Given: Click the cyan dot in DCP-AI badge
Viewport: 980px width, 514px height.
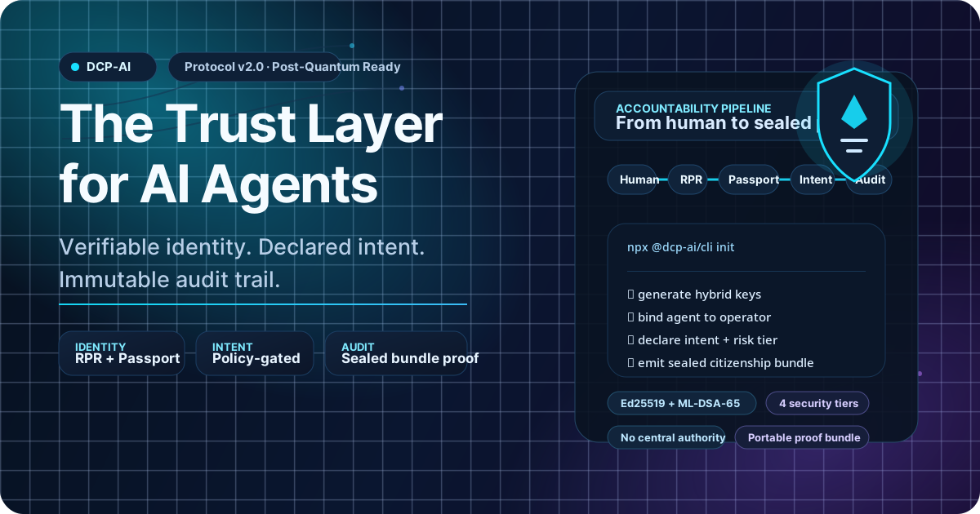Looking at the screenshot, I should pos(75,67).
